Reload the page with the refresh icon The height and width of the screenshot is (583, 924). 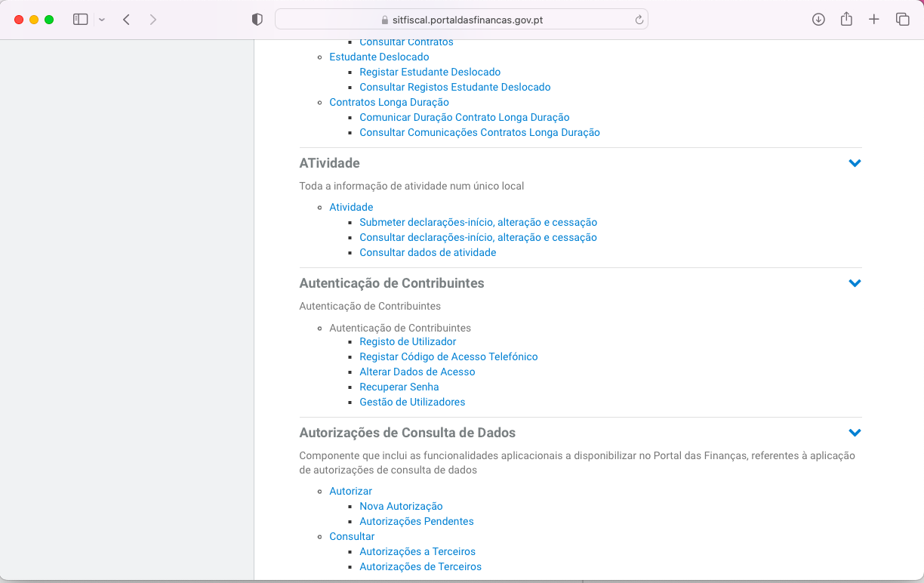639,20
